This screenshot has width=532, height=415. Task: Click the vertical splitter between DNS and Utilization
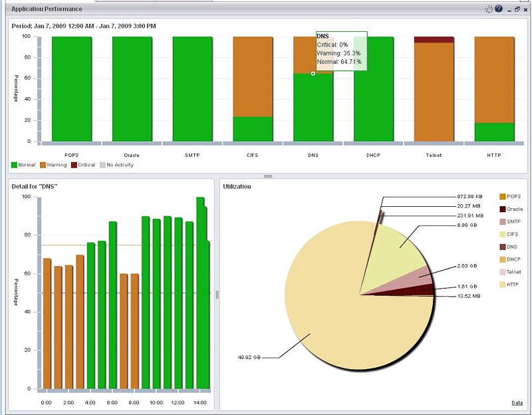coord(217,295)
